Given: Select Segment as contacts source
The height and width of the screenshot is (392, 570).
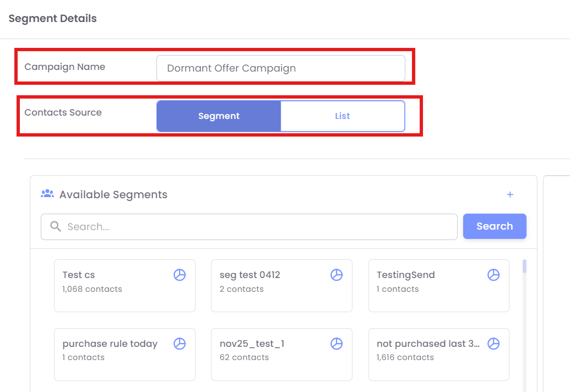Looking at the screenshot, I should click(219, 116).
